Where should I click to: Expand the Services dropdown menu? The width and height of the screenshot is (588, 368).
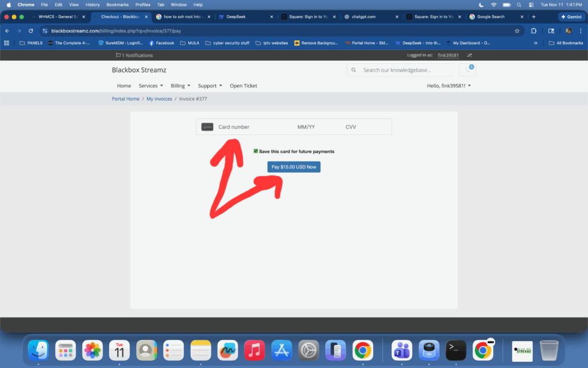coord(150,86)
